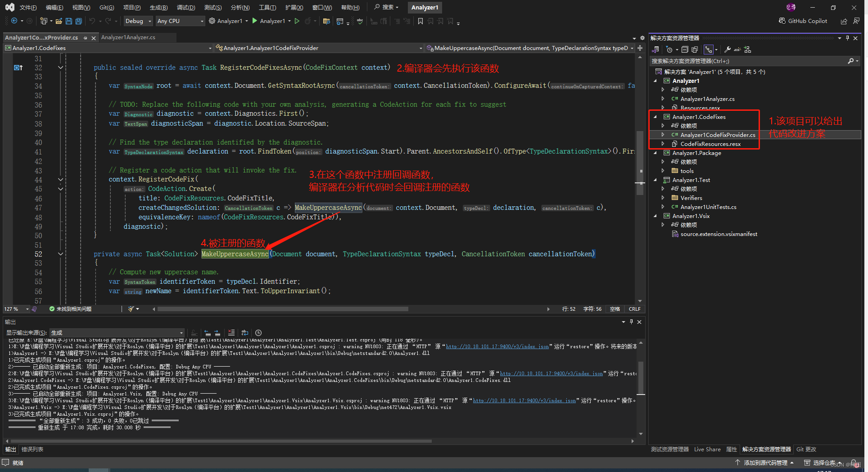The height and width of the screenshot is (472, 868).
Task: Click Preview Selected Items icon
Action: pyautogui.click(x=737, y=50)
